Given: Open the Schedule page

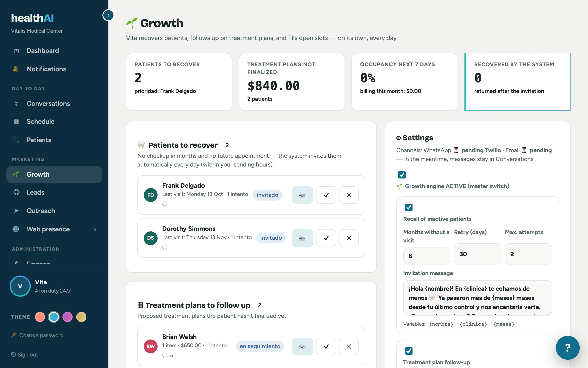Looking at the screenshot, I should (54, 121).
